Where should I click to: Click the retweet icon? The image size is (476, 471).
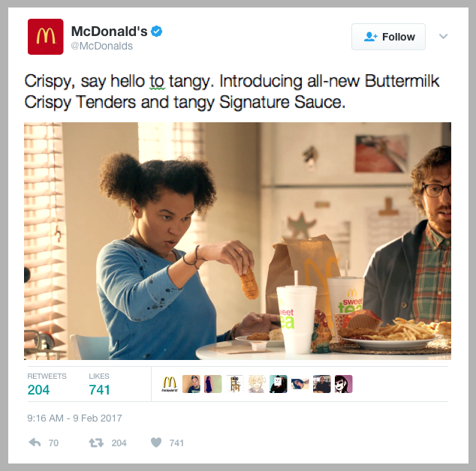[x=96, y=443]
